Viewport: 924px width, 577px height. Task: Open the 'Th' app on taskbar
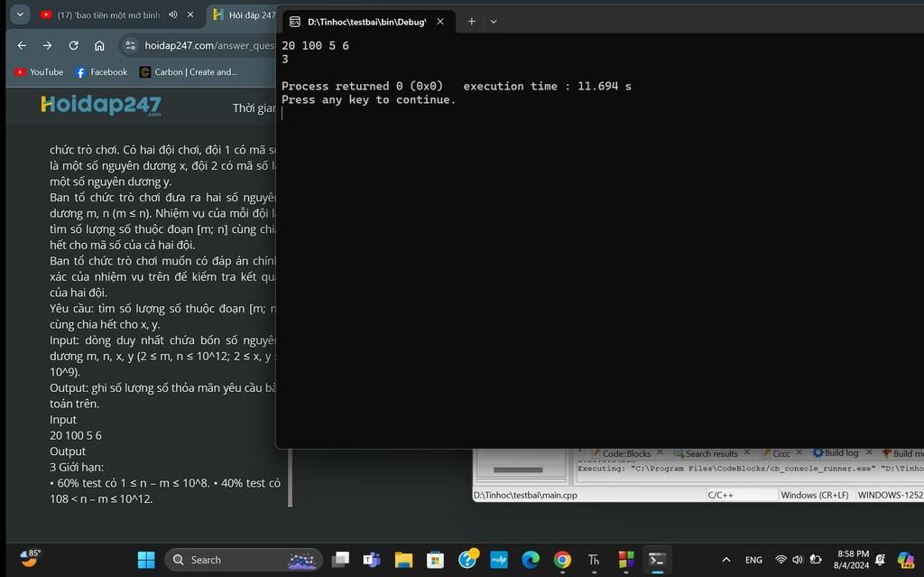[594, 560]
